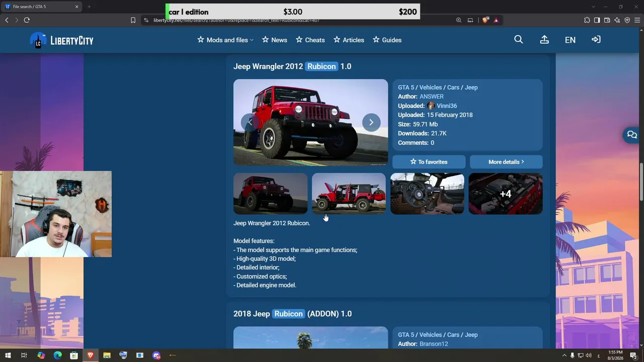This screenshot has height=362, width=644.
Task: Click More details for Jeep Wrangler
Action: [506, 162]
